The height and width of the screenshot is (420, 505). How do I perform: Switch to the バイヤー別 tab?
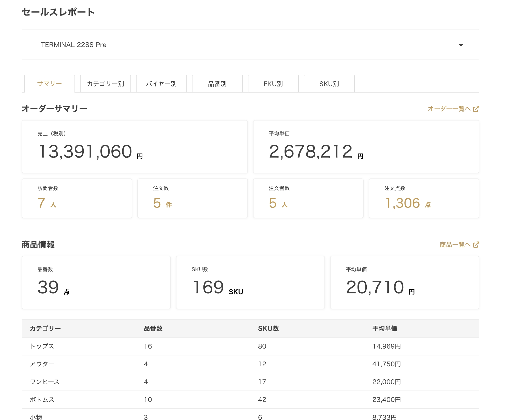point(161,84)
